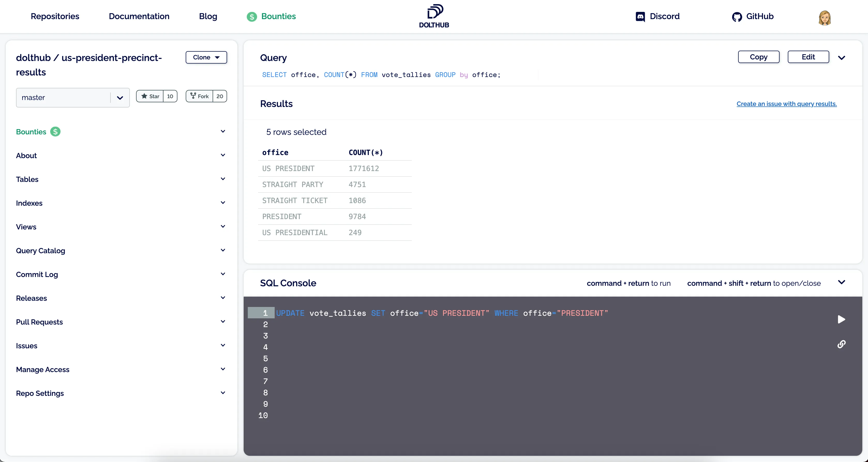Screen dimensions: 868x462
Task: Fork the repository
Action: (200, 96)
